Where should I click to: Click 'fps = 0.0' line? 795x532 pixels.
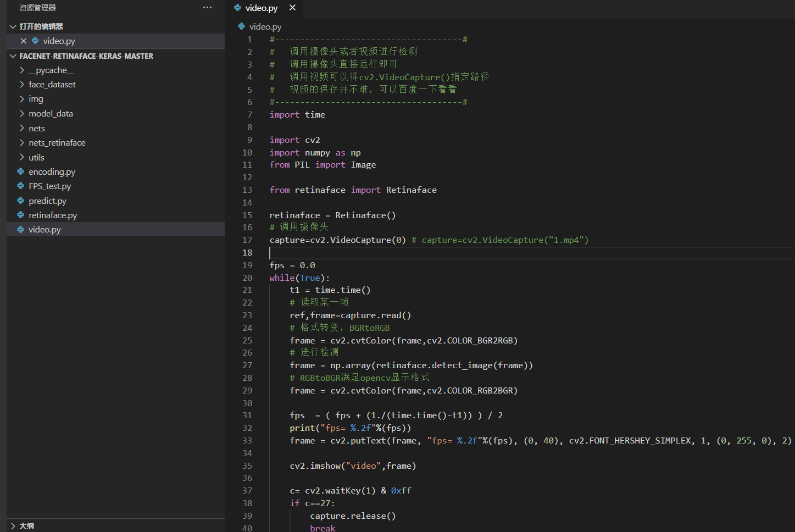[x=292, y=265]
